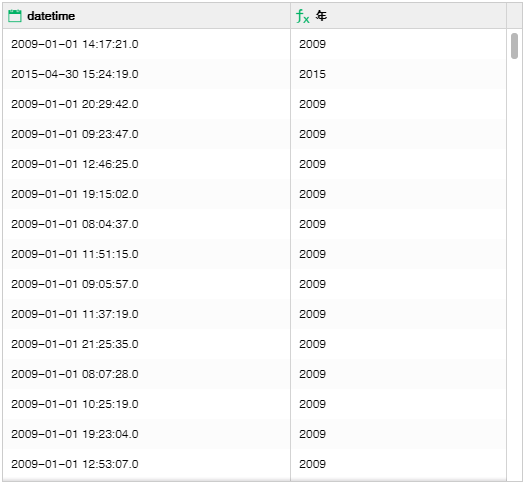The image size is (527, 488).
Task: Select the datetime column header
Action: 147,16
